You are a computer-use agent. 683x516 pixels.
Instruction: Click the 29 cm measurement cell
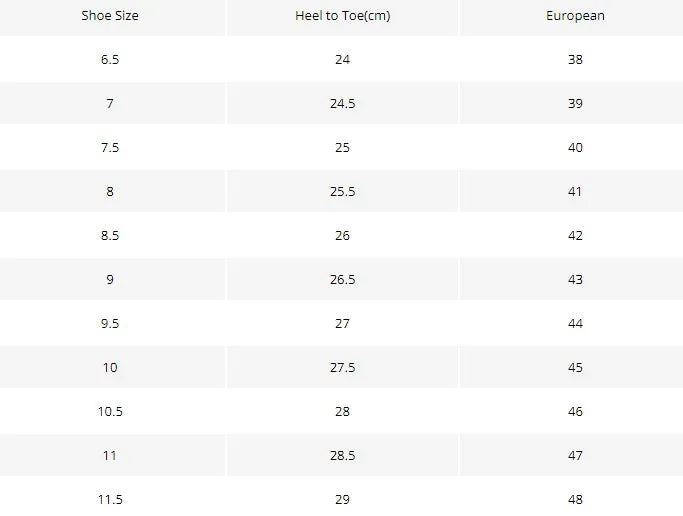click(x=342, y=497)
